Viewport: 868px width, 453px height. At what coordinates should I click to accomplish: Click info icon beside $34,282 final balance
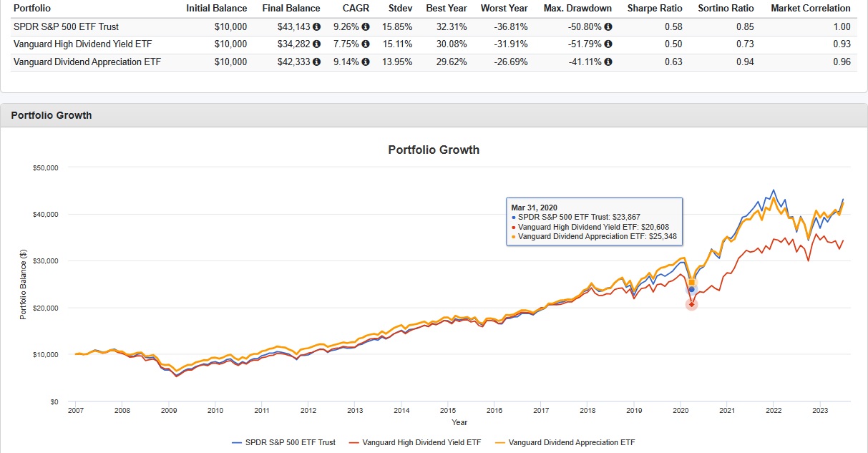(x=316, y=44)
